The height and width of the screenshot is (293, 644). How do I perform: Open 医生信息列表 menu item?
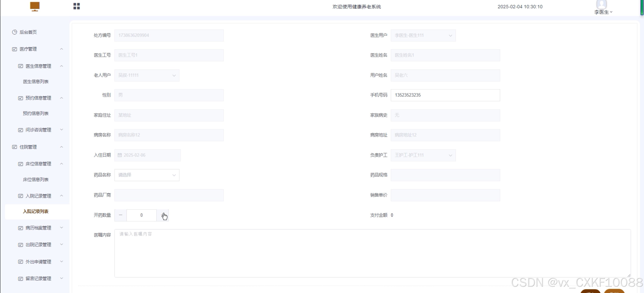click(36, 82)
